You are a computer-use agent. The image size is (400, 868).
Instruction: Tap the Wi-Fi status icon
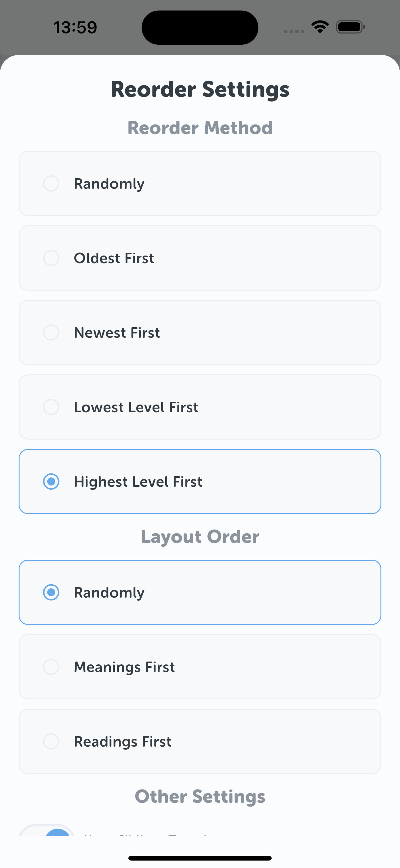click(x=320, y=27)
